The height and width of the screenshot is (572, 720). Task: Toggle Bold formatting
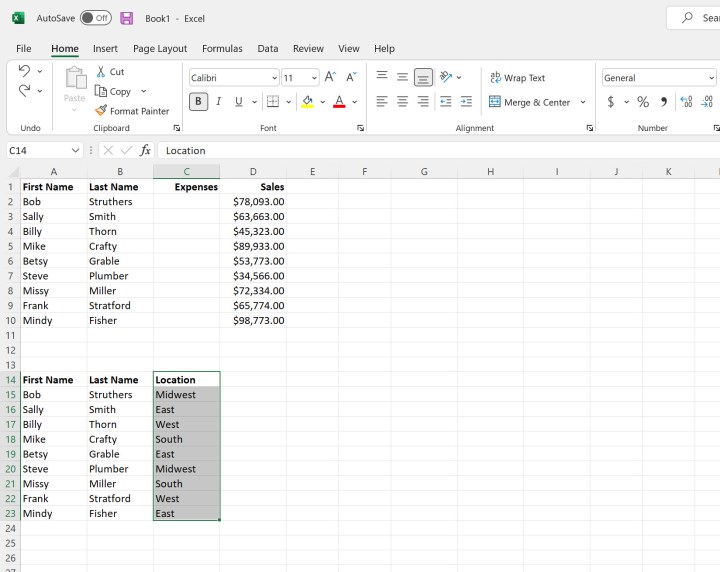pyautogui.click(x=198, y=102)
